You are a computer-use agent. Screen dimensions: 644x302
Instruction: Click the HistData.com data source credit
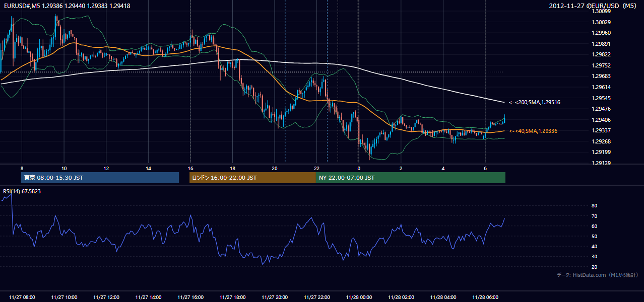coord(598,275)
